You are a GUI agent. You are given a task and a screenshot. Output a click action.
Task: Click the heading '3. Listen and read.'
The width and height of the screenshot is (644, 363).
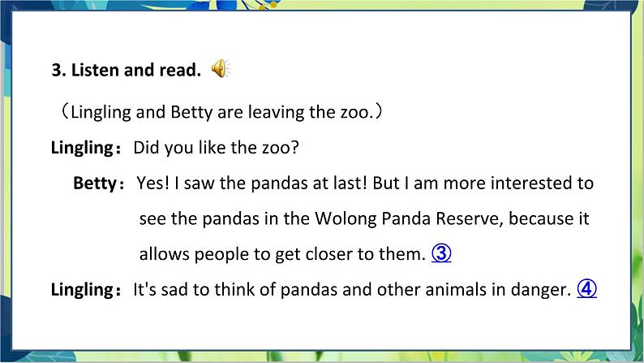[126, 70]
